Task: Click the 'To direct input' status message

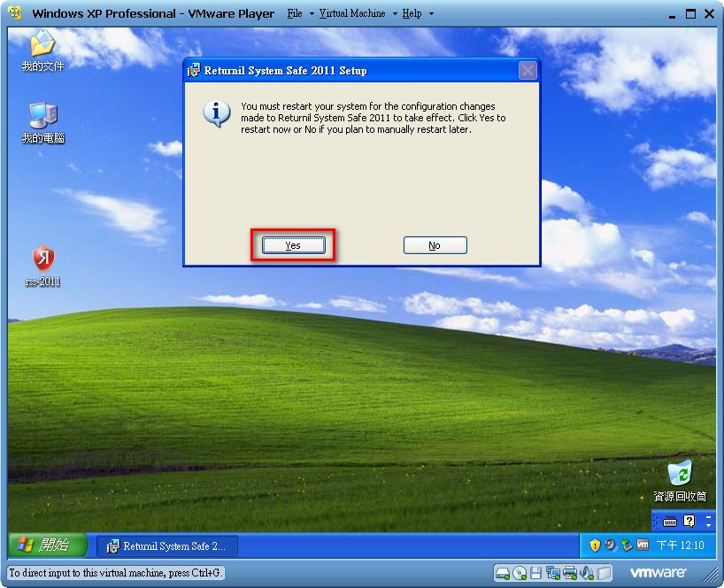Action: (115, 573)
